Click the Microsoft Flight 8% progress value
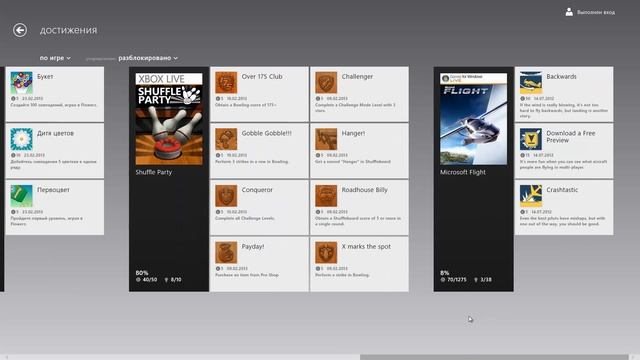 click(444, 273)
